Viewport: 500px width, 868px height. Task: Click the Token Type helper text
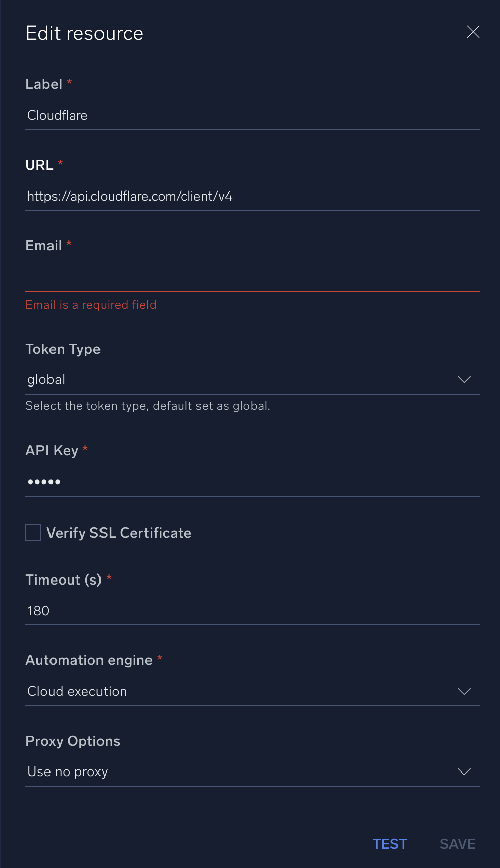(148, 406)
